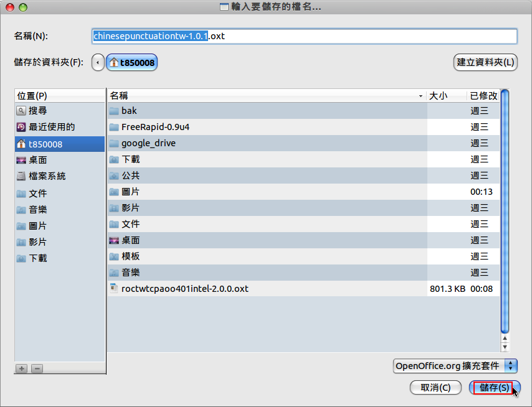Open the OpenOffice.org 擴充套件 file type dropdown

pos(455,366)
